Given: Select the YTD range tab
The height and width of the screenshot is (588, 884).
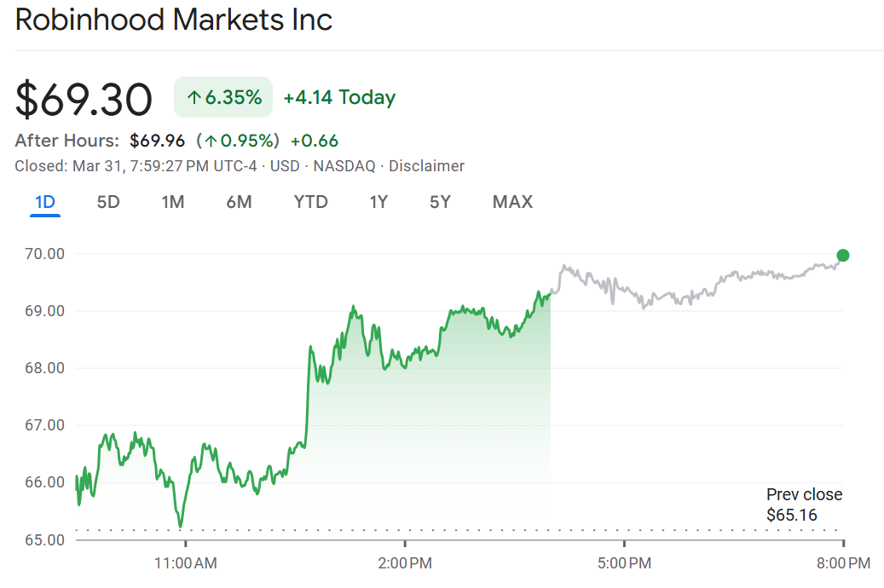Looking at the screenshot, I should coord(310,202).
